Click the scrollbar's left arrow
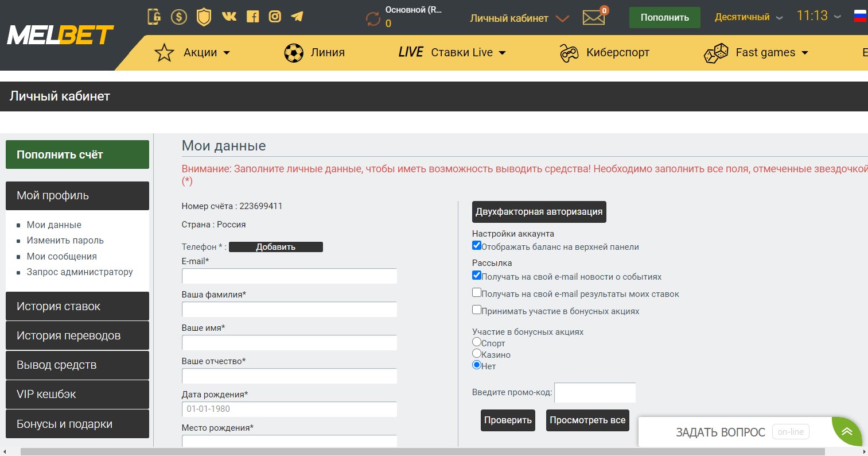The image size is (868, 456). (x=4, y=452)
